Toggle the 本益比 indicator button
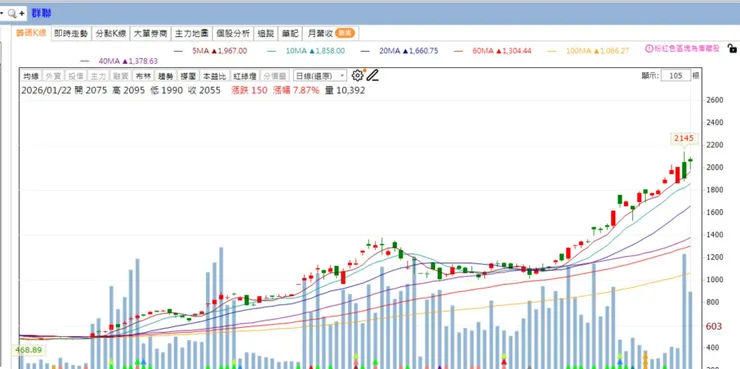740x369 pixels. (215, 75)
